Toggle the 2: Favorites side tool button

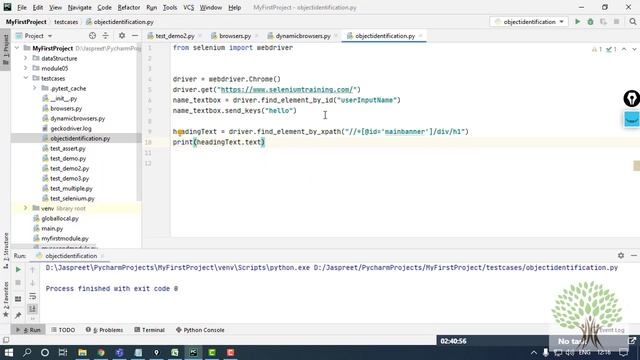click(6, 299)
